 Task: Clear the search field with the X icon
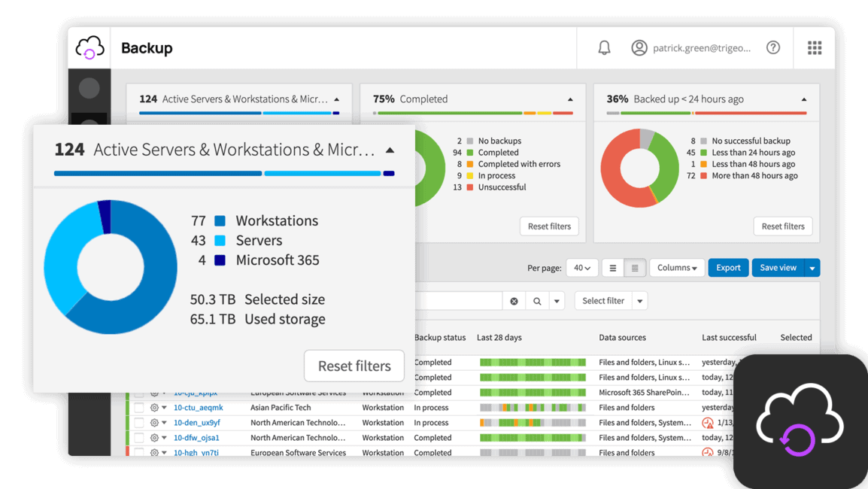click(x=514, y=301)
